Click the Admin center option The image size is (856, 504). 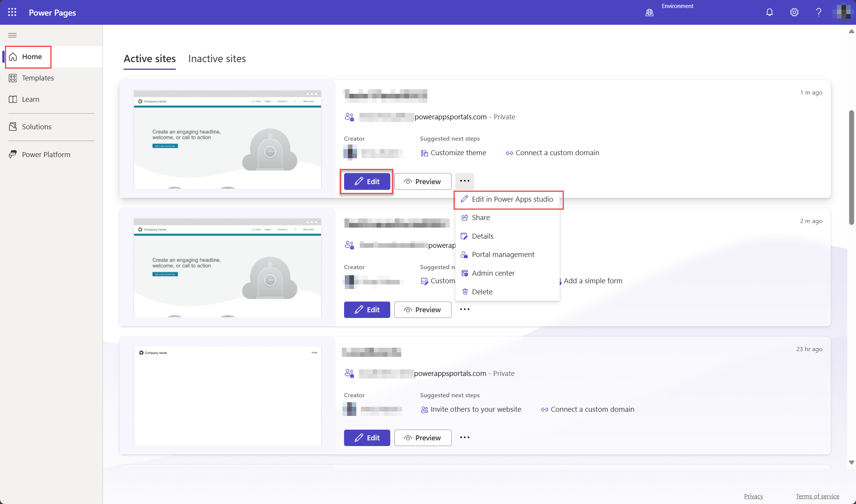coord(494,273)
